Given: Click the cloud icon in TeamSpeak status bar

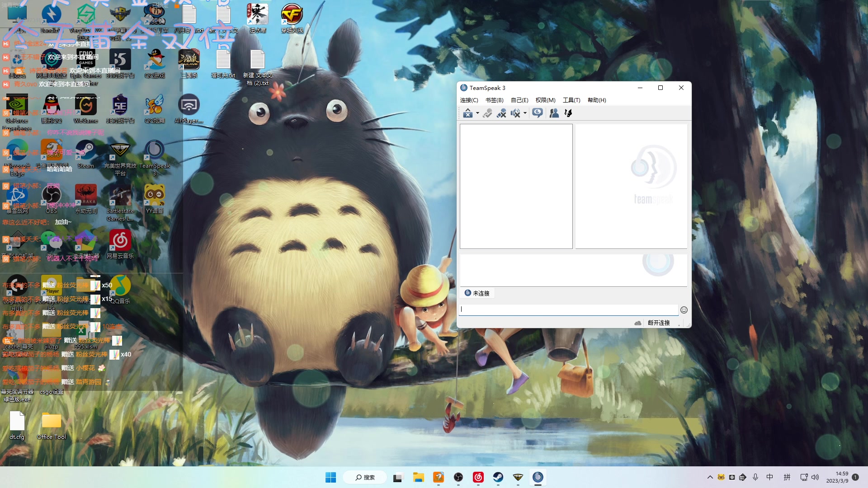Looking at the screenshot, I should tap(637, 323).
